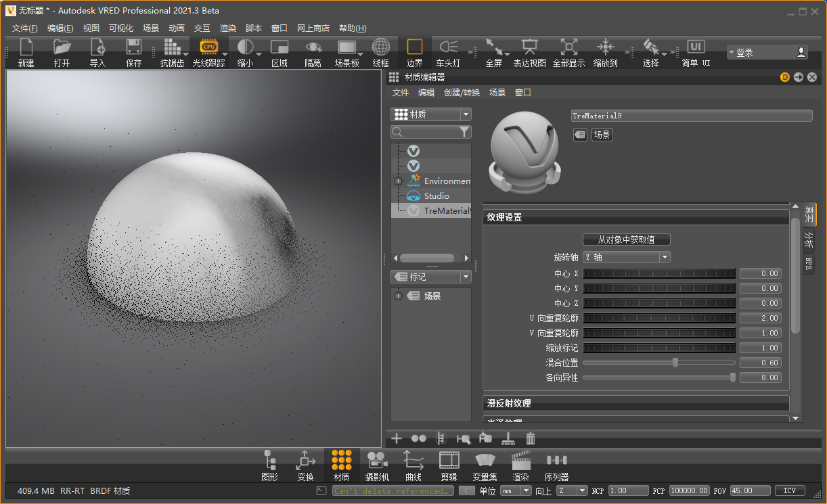
Task: Expand the Environments tree node
Action: click(399, 181)
